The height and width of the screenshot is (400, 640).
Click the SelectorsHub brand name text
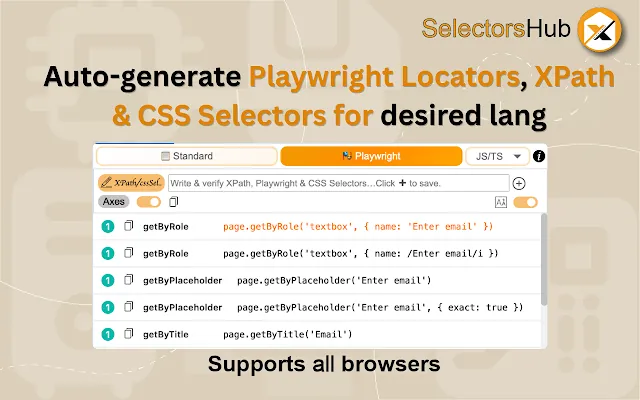[x=496, y=29]
